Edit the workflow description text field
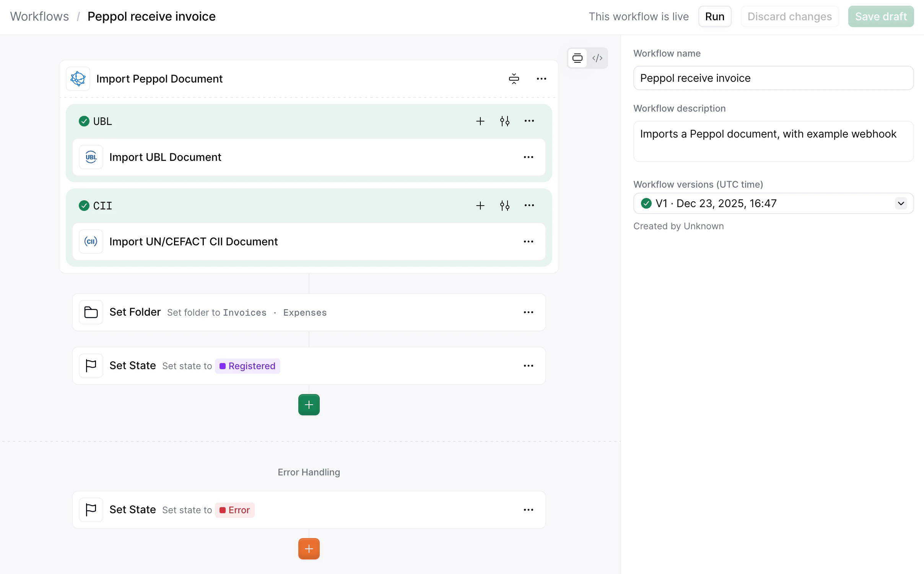 773,141
